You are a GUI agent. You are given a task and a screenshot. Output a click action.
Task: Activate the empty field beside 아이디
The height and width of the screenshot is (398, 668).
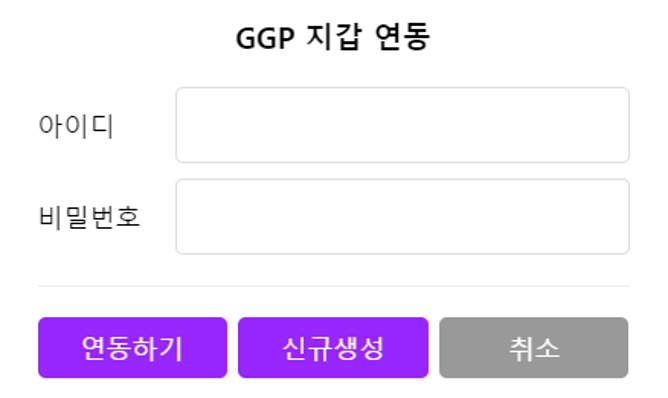coord(403,125)
